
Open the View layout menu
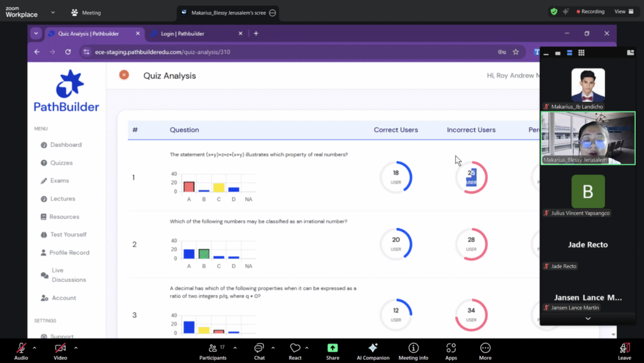(623, 11)
